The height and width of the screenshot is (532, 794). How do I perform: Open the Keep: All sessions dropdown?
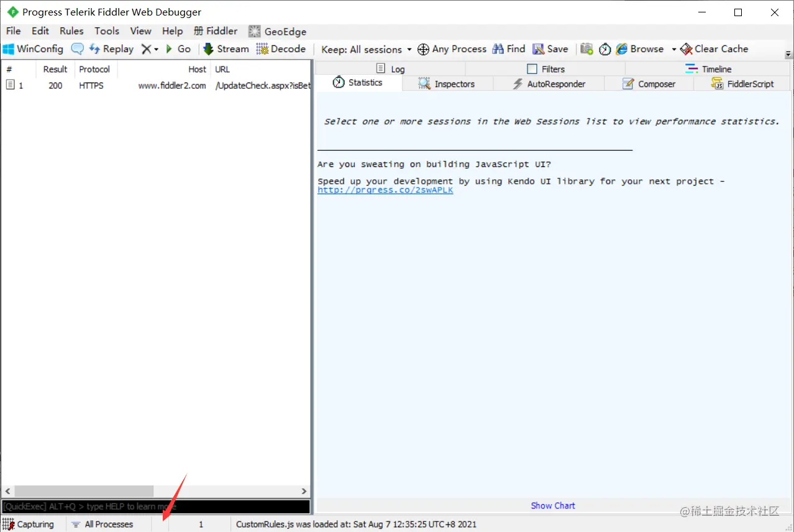tap(367, 50)
